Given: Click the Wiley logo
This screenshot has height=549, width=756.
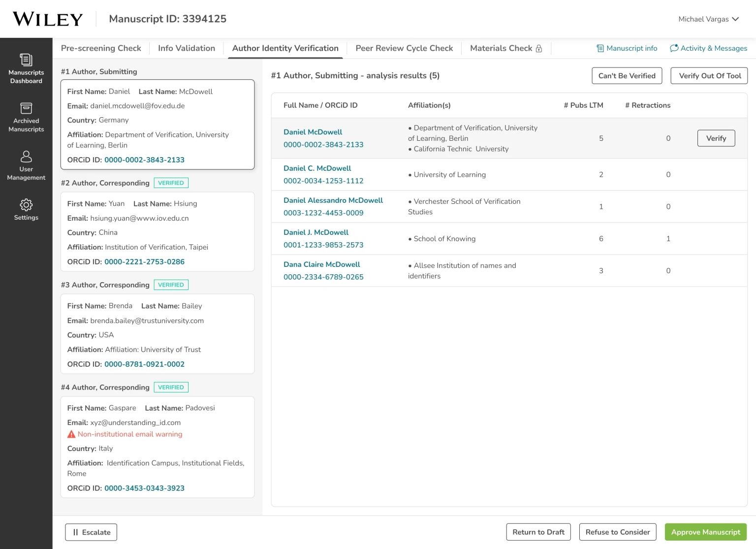Looking at the screenshot, I should 48,19.
